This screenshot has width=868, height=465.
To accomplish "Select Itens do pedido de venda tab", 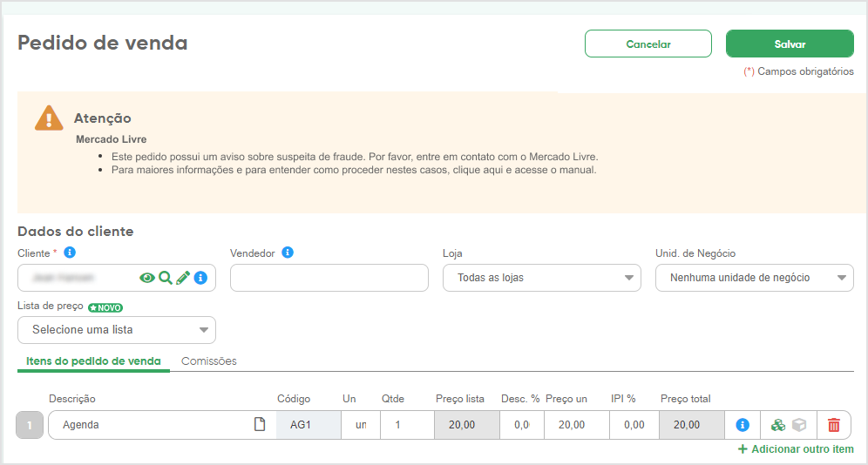I will pyautogui.click(x=93, y=361).
